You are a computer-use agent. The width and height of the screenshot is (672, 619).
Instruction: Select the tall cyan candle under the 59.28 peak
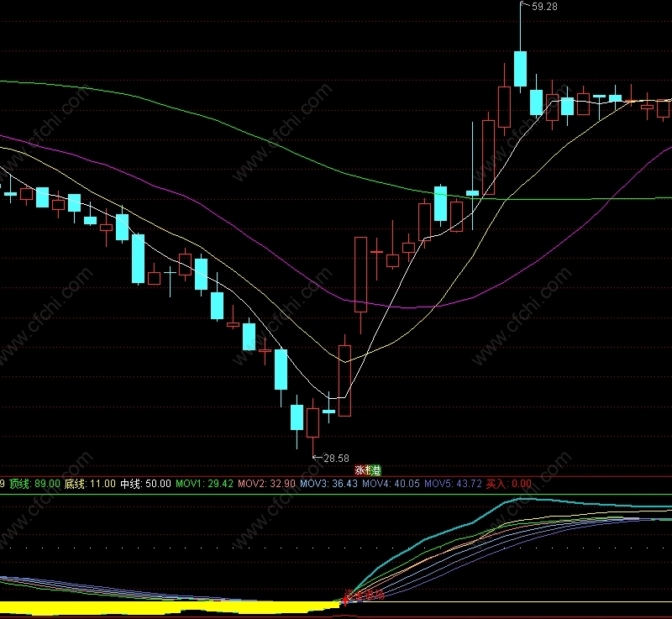coord(520,69)
